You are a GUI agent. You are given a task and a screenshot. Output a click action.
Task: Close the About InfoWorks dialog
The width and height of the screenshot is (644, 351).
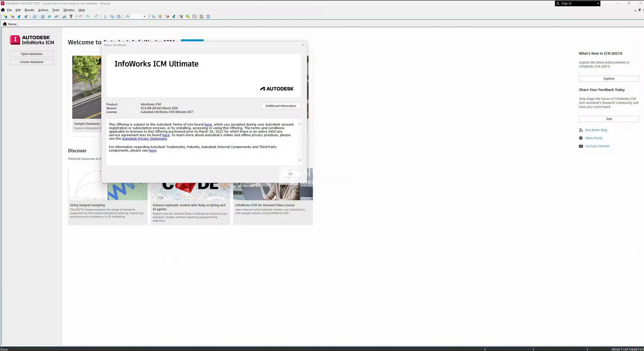click(x=303, y=45)
